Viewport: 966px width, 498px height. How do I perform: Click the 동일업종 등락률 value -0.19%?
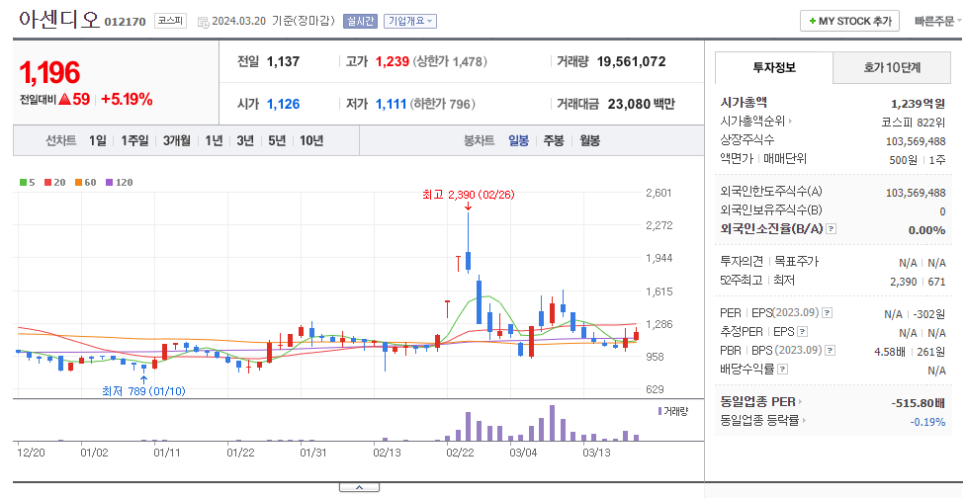coord(928,422)
